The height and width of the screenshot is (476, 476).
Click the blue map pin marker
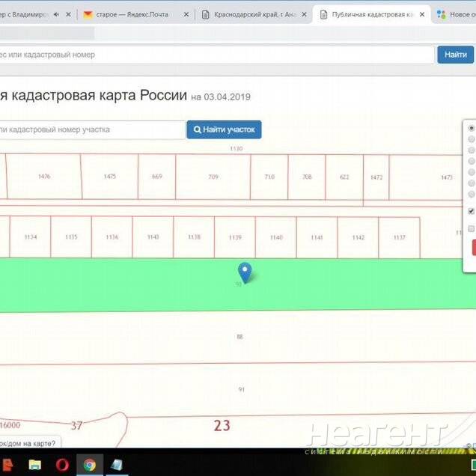tap(244, 272)
